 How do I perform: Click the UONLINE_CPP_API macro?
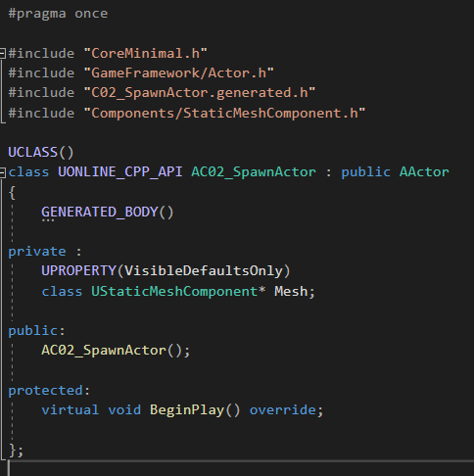point(120,172)
